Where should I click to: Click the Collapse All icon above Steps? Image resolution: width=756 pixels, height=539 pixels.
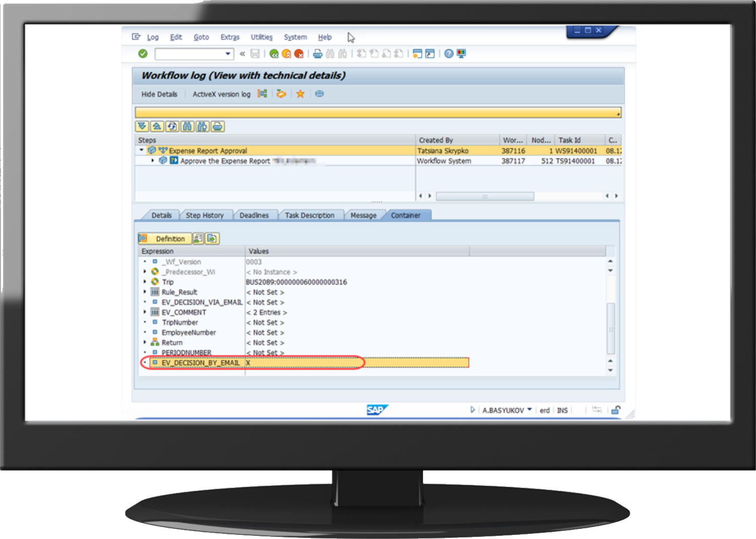click(157, 126)
